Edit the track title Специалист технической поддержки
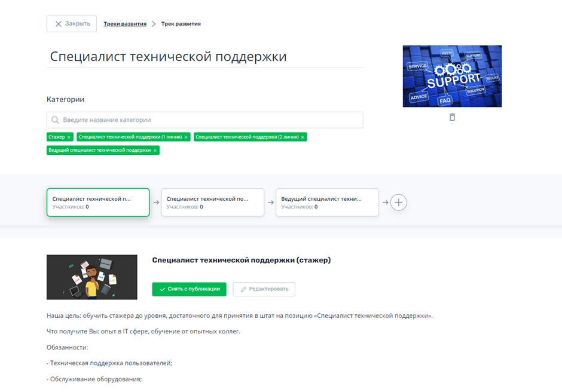The image size is (562, 392). pyautogui.click(x=204, y=57)
